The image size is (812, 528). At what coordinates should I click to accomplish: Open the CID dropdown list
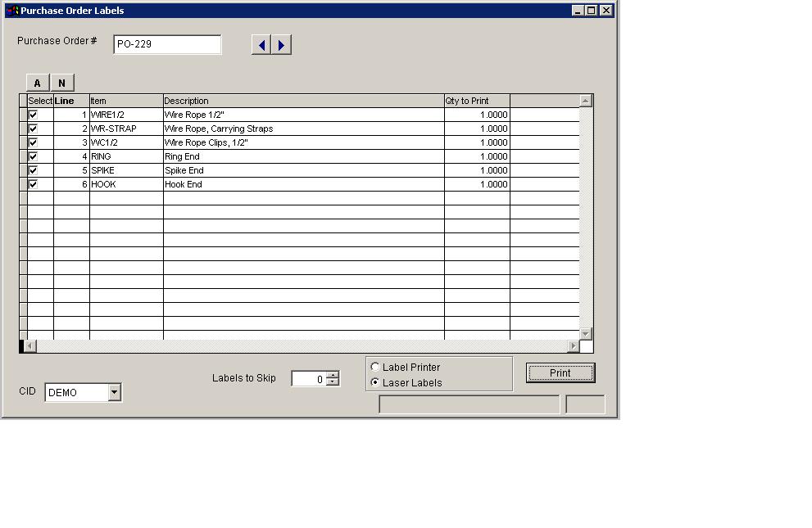pos(114,393)
